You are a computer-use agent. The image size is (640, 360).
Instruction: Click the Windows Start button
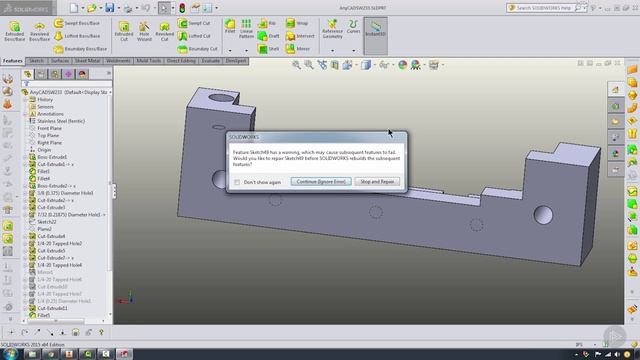tap(10, 353)
